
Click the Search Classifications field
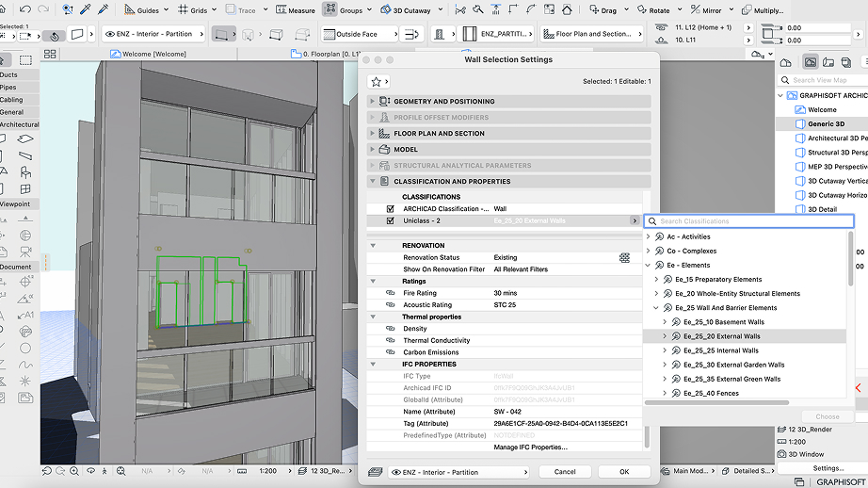753,221
